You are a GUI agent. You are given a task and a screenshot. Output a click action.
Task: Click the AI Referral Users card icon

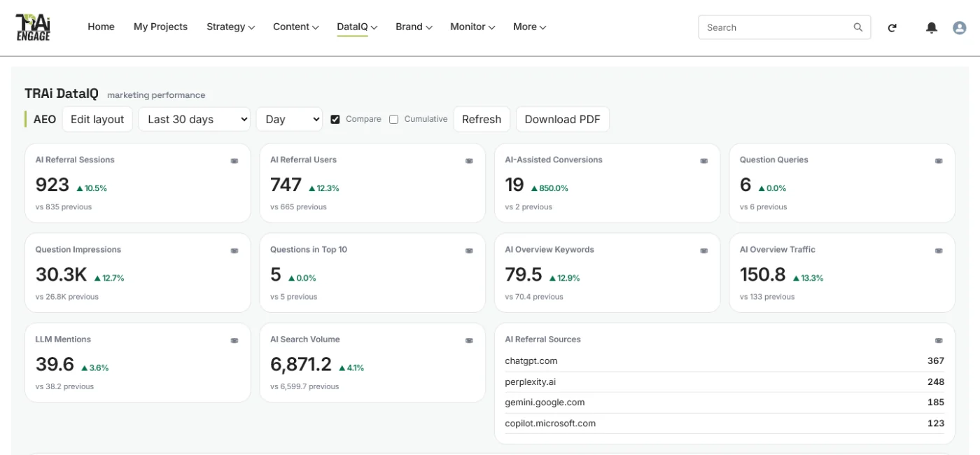point(469,161)
